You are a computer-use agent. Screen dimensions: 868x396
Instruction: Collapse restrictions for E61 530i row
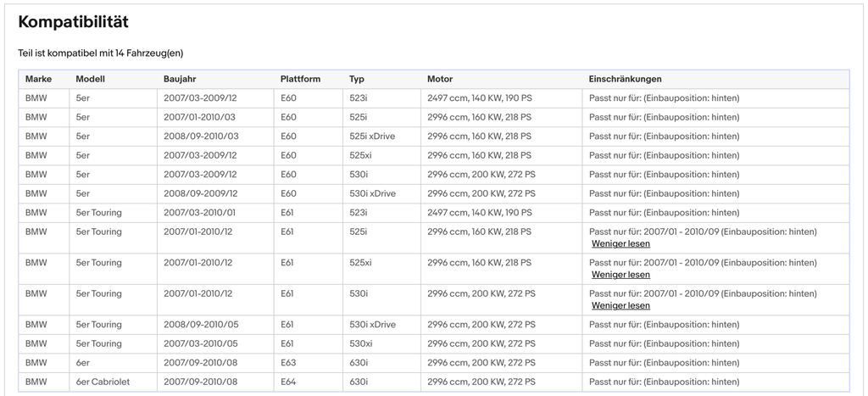pos(620,306)
